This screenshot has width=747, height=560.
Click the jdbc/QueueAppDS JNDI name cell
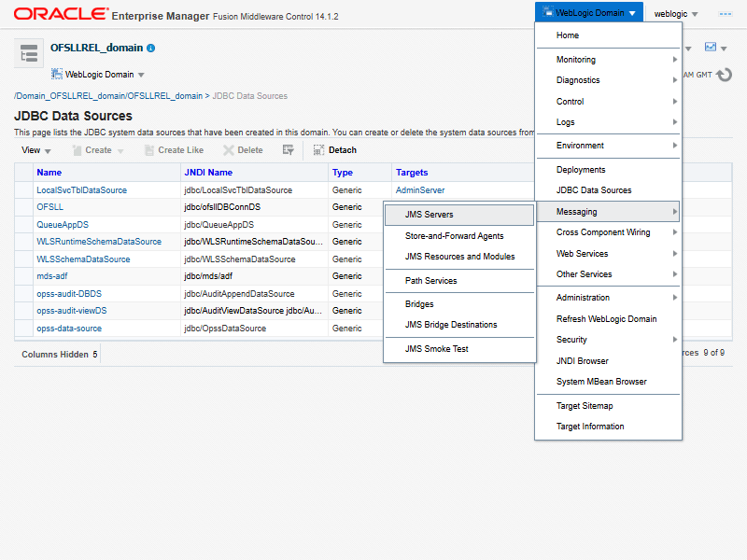(254, 225)
